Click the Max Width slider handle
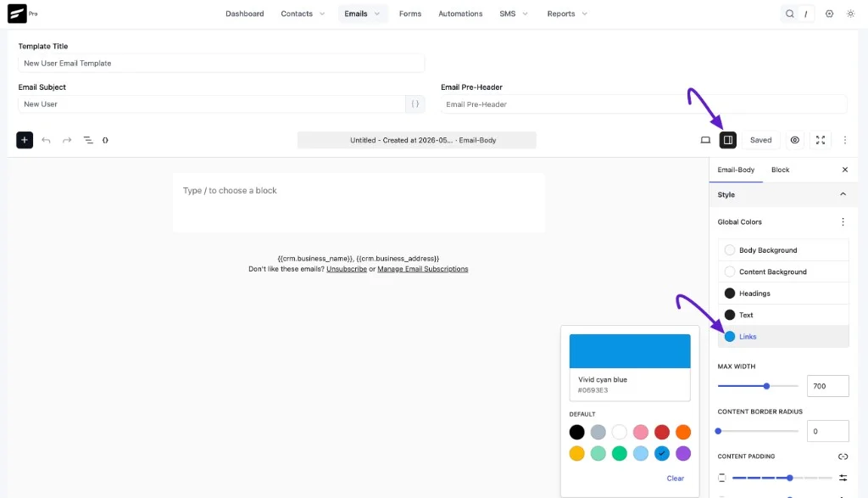868x498 pixels. [766, 386]
